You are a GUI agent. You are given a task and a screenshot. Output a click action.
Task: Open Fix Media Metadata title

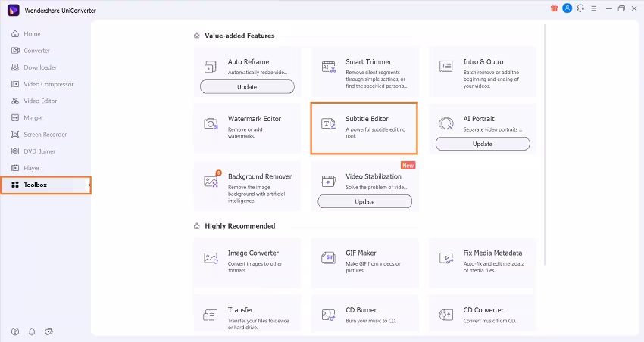coord(492,253)
